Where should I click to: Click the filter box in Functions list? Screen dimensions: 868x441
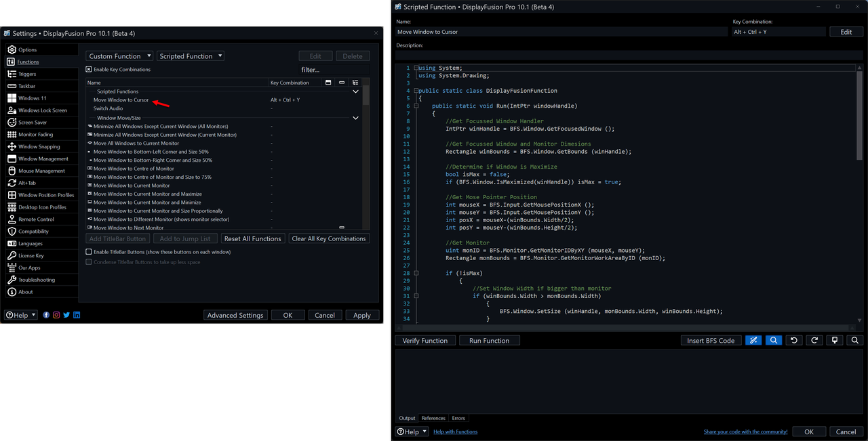(334, 69)
